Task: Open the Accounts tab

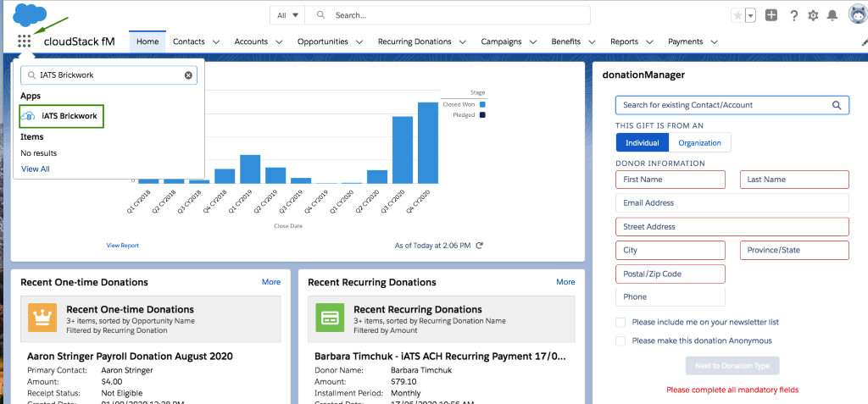Action: (251, 42)
